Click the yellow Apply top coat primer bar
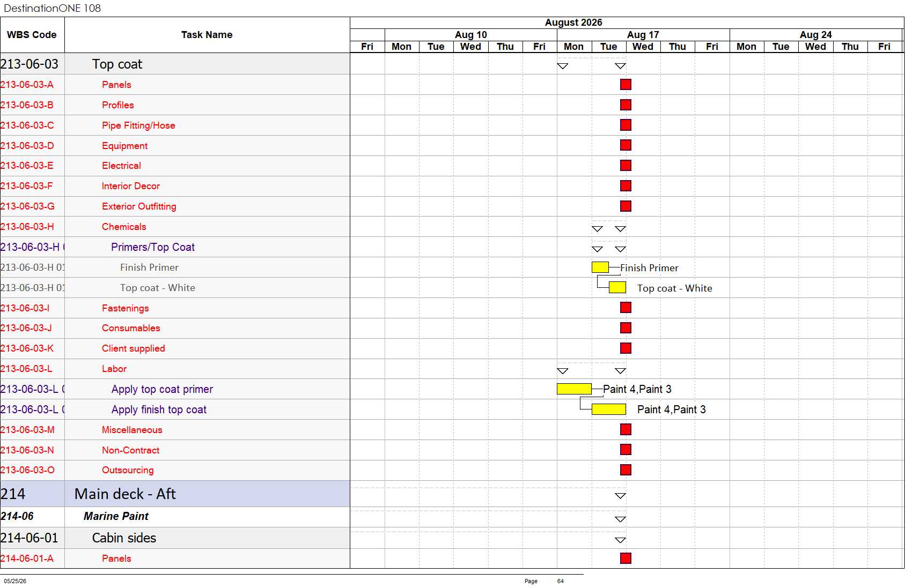This screenshot has height=588, width=905. [574, 389]
